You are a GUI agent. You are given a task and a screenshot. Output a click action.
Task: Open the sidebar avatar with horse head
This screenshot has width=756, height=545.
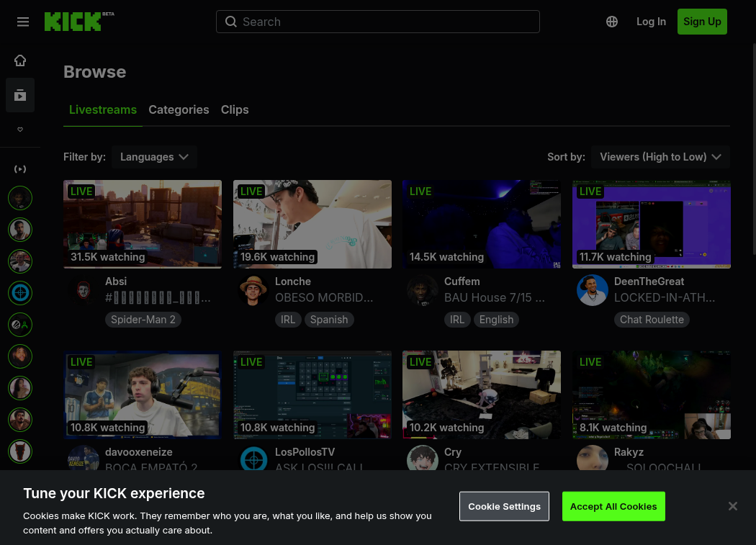pyautogui.click(x=20, y=451)
